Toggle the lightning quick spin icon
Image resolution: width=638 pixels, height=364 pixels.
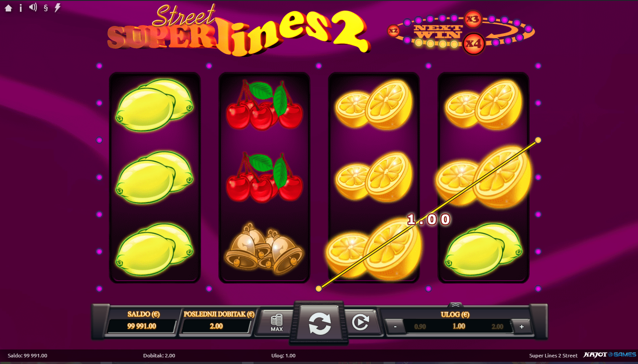coord(57,8)
